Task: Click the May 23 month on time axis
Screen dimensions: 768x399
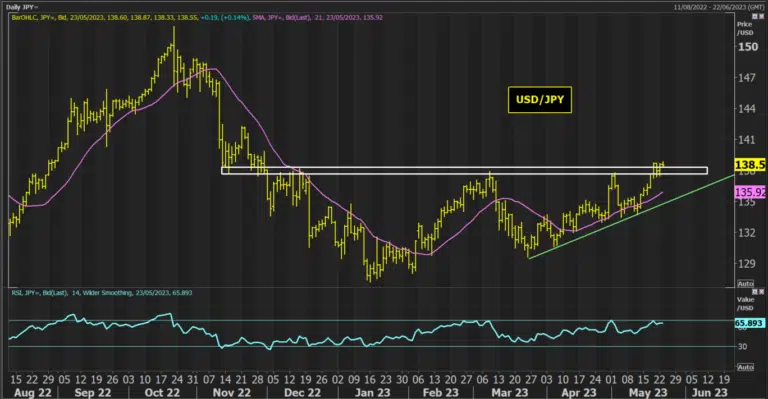Action: [x=648, y=393]
